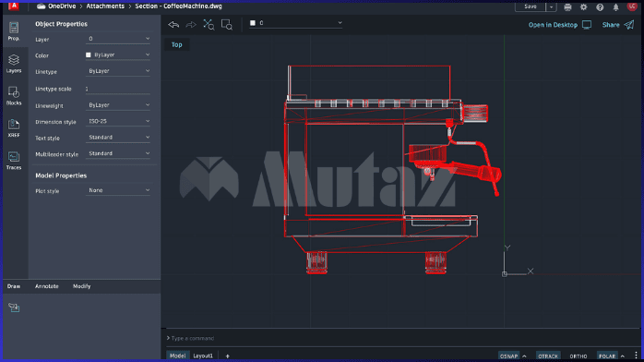Expand OSNAP settings arrow

[524, 356]
